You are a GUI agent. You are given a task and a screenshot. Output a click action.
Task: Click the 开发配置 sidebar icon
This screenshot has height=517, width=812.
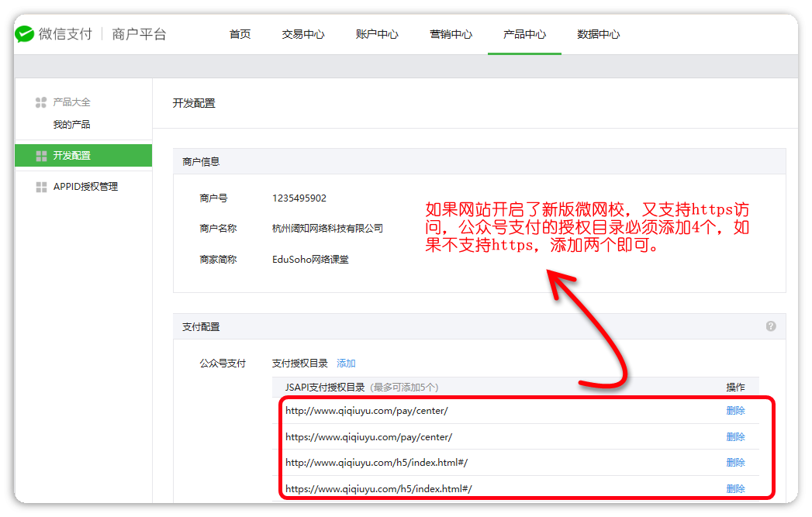[x=41, y=156]
